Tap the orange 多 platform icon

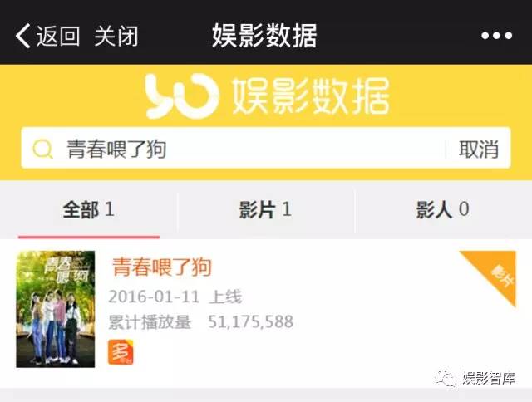(121, 352)
